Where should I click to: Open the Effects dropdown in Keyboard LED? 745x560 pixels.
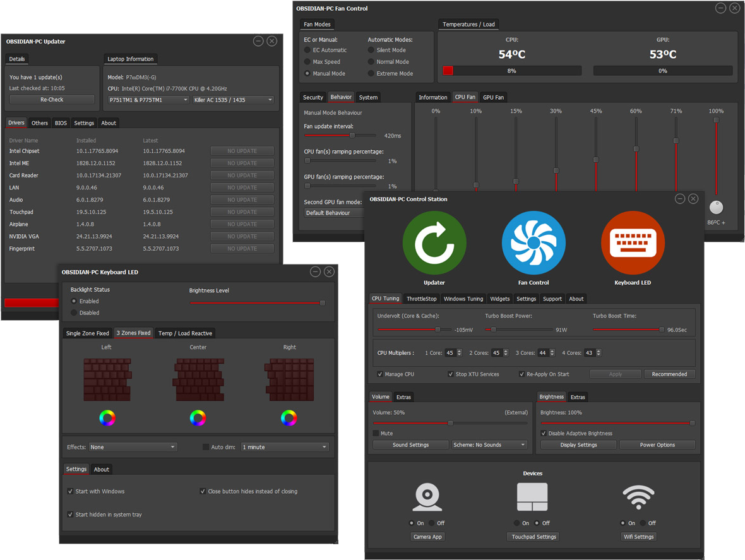point(133,446)
